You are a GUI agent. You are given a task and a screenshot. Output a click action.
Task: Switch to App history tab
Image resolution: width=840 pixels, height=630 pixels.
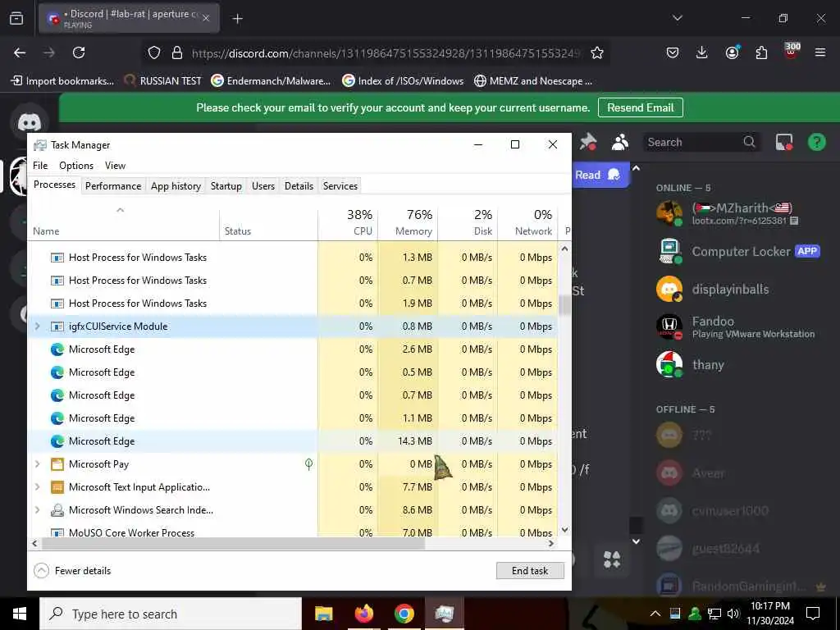point(176,186)
